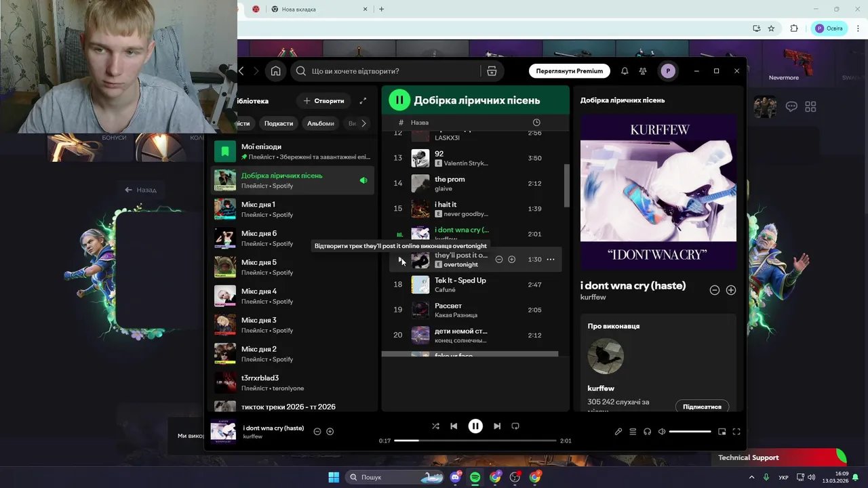Open connect-to-device headphones icon
The height and width of the screenshot is (488, 868).
pos(648,432)
